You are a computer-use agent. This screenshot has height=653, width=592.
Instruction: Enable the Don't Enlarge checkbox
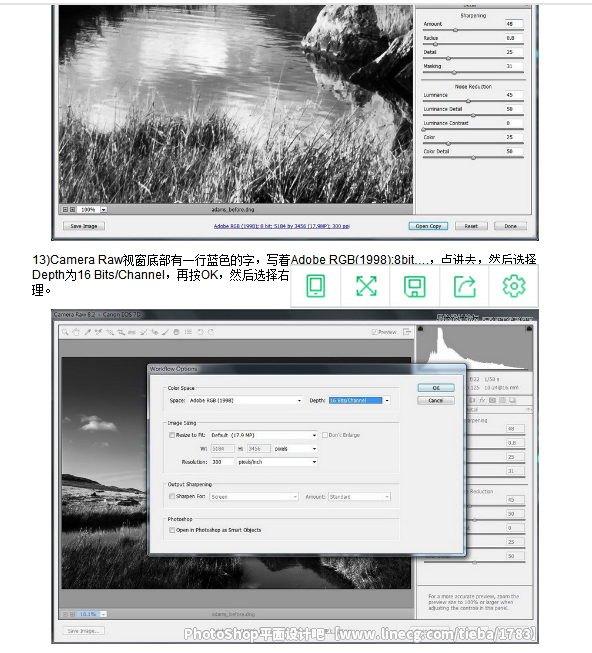325,435
